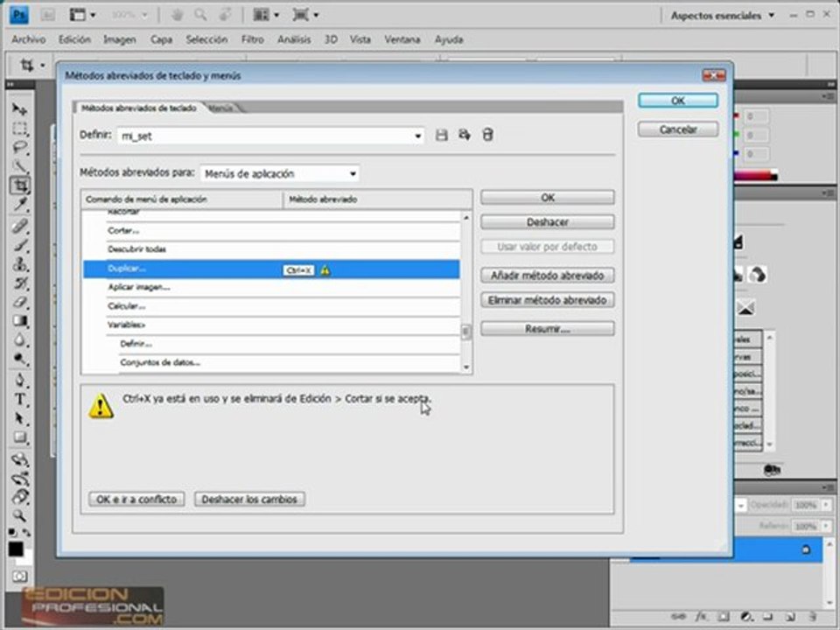840x630 pixels.
Task: Select the Rectangular Marquee tool
Action: point(20,129)
